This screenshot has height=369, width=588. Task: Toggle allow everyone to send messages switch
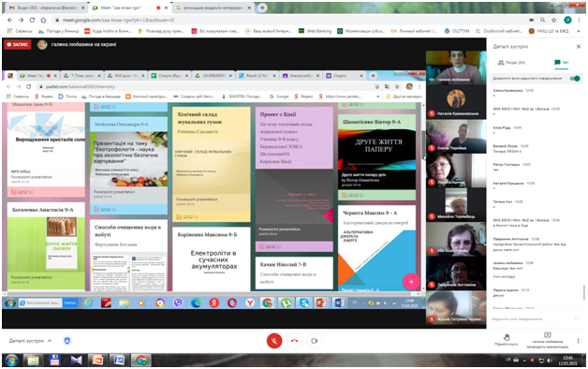[x=575, y=79]
